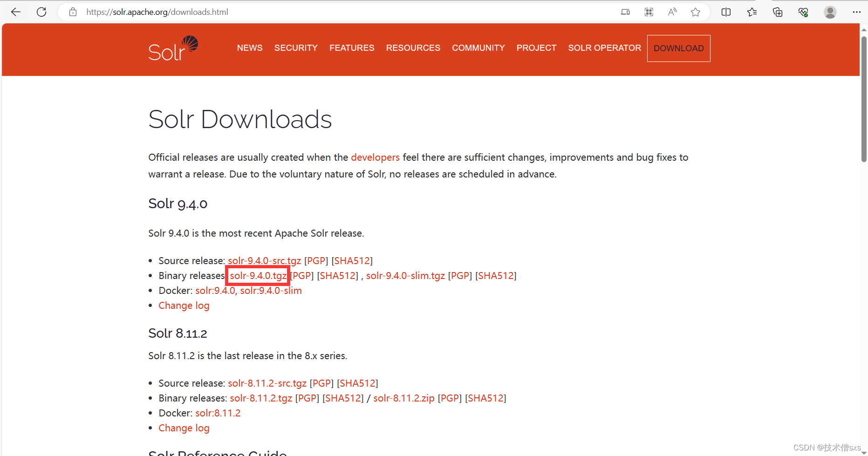The image size is (868, 456).
Task: Click the scrollbar up arrow
Action: (864, 29)
